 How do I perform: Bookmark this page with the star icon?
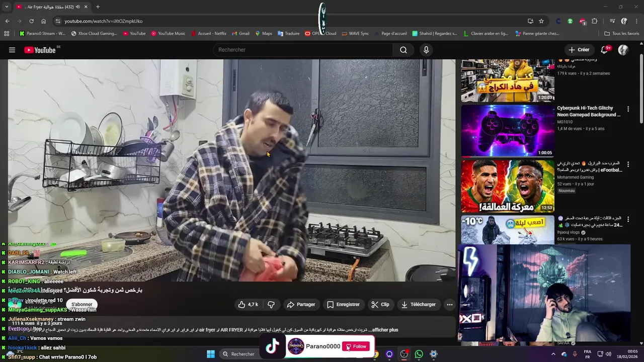pos(541,21)
